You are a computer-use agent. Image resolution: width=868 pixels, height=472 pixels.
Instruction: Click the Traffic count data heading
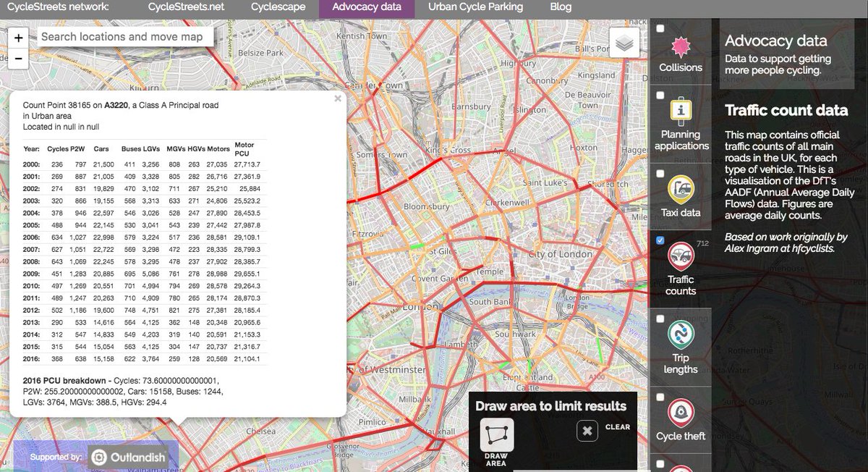pyautogui.click(x=786, y=111)
